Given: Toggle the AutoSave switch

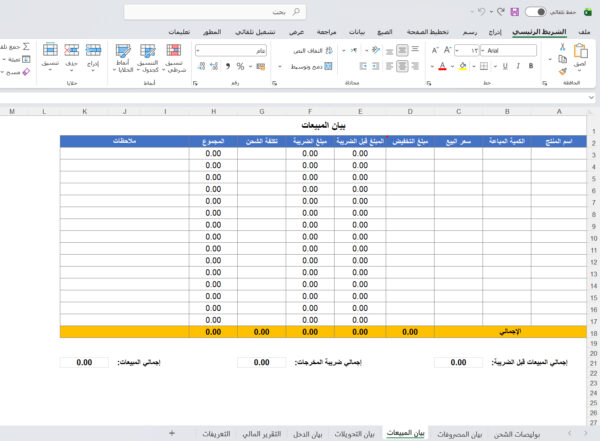Looking at the screenshot, I should [535, 12].
